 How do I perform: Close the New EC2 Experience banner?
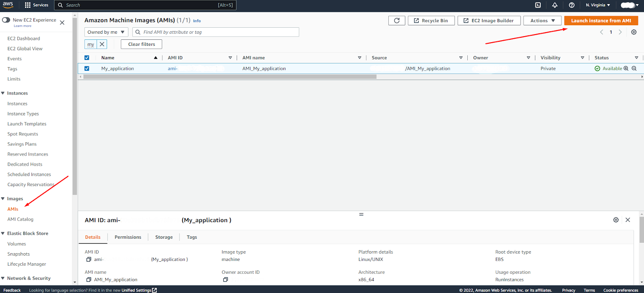[62, 23]
